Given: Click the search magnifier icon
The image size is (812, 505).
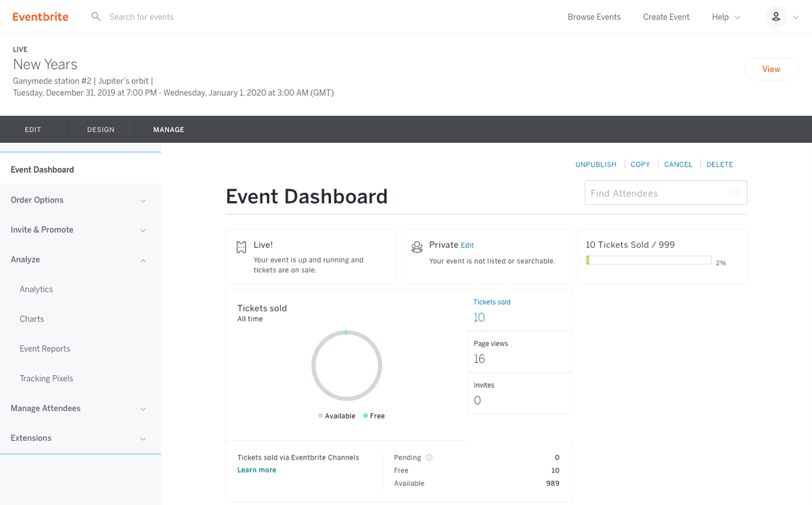Looking at the screenshot, I should [96, 16].
